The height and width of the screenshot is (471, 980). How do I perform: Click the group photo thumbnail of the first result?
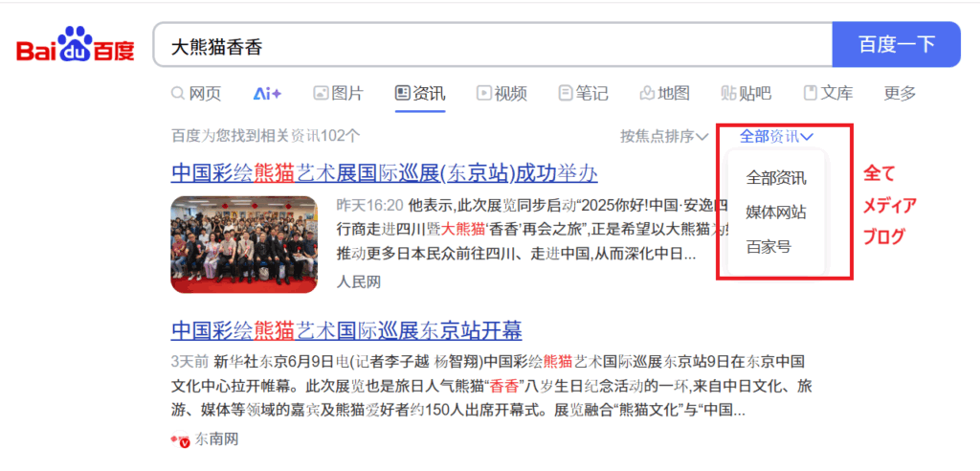244,244
